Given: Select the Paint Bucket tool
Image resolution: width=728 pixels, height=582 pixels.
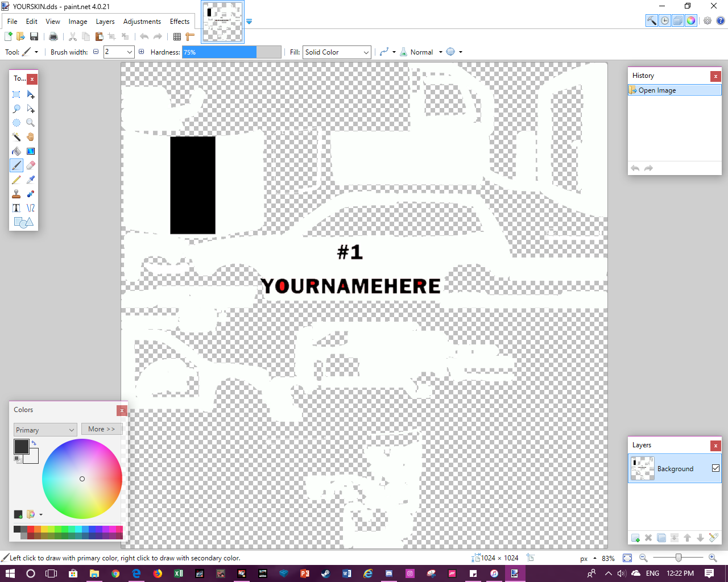Looking at the screenshot, I should tap(16, 151).
